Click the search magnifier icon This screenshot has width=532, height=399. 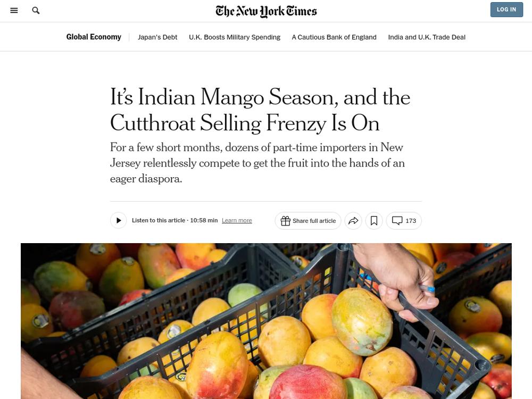tap(36, 11)
